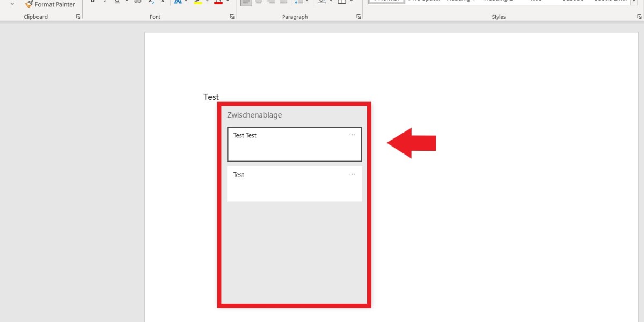This screenshot has width=644, height=322.
Task: Open the Clipboard group dialog launcher
Action: pos(78,17)
